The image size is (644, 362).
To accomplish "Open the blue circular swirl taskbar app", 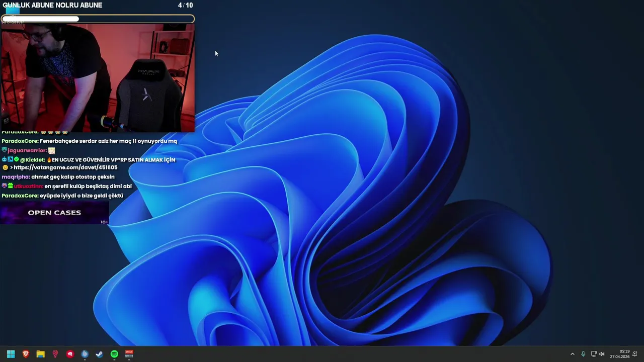I will pos(85,354).
